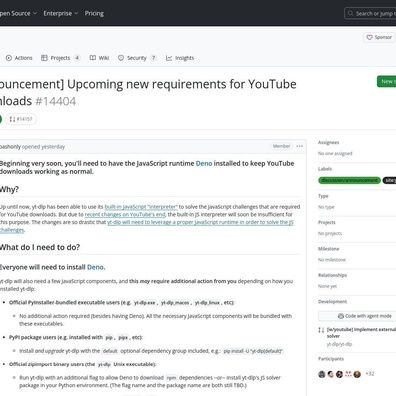The image size is (396, 396).
Task: Open the Wiki tab
Action: coord(99,58)
